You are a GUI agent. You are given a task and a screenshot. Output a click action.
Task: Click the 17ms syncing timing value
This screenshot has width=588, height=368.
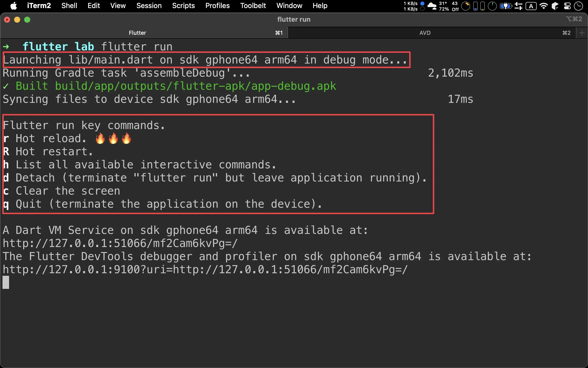click(x=460, y=99)
